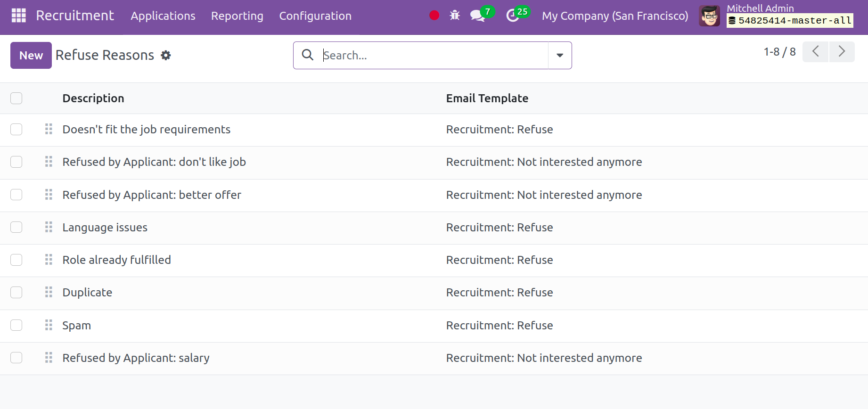
Task: Toggle the select-all header checkbox
Action: pos(16,98)
